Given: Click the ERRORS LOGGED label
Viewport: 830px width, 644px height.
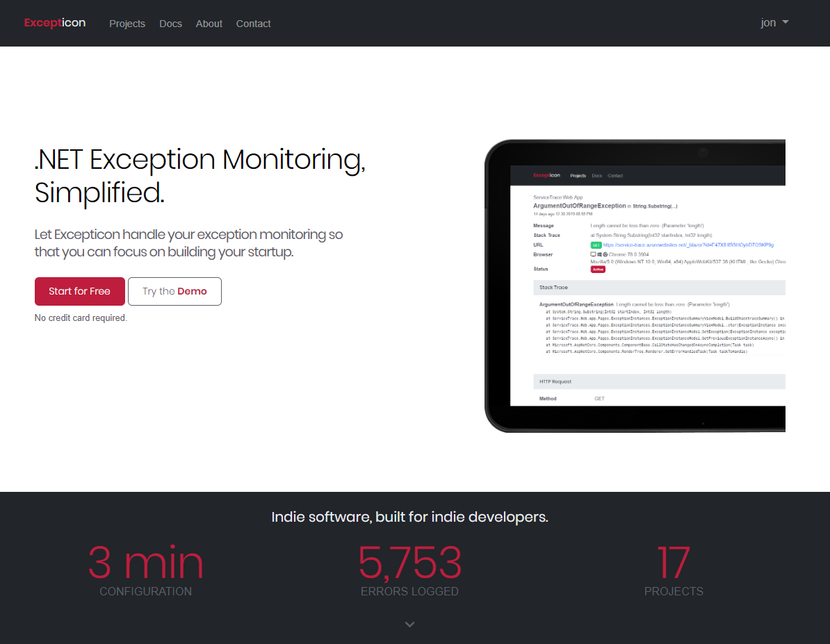Looking at the screenshot, I should [x=409, y=591].
